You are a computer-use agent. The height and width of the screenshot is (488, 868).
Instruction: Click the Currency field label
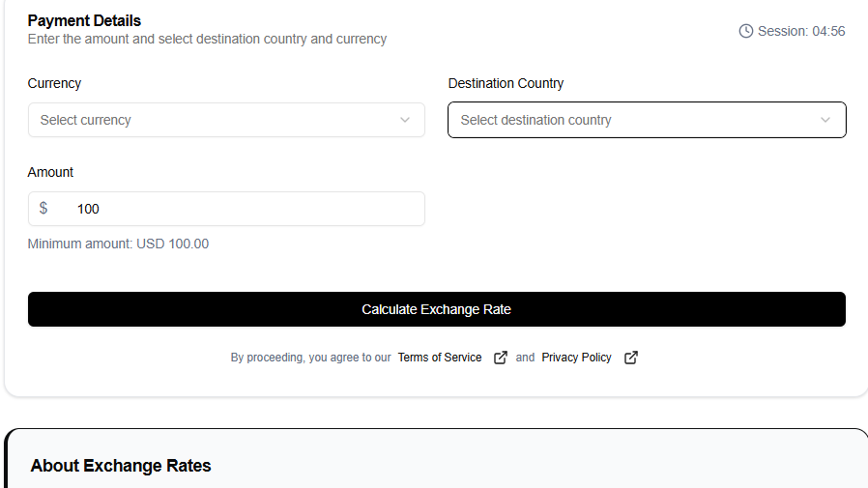pos(55,83)
